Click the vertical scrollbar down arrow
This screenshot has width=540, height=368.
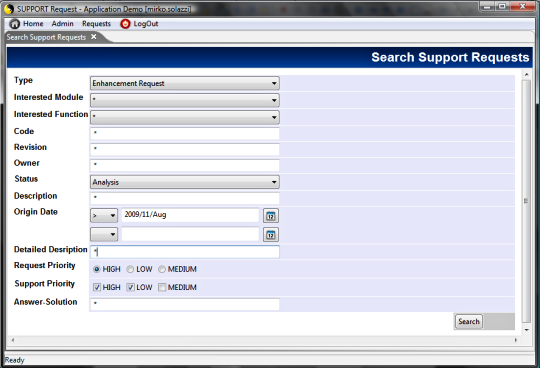[527, 330]
